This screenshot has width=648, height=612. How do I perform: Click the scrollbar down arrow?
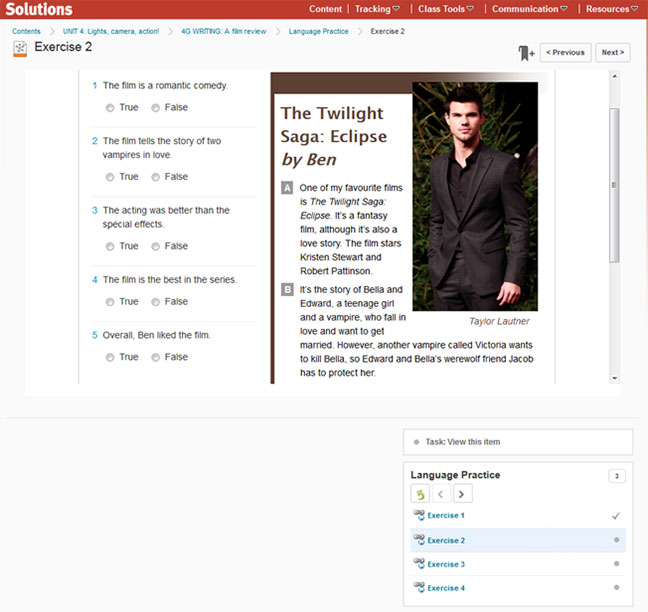(x=615, y=378)
